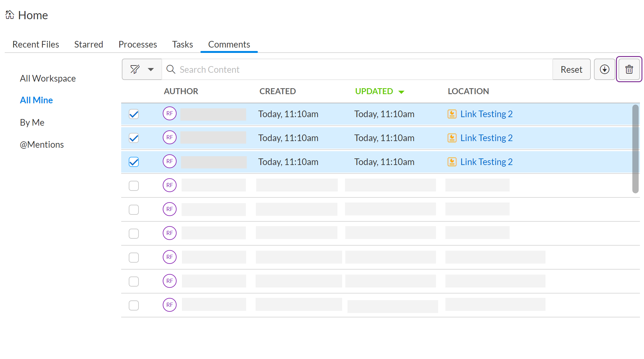The width and height of the screenshot is (644, 359).
Task: Check the fourth row's empty checkbox
Action: 134,186
